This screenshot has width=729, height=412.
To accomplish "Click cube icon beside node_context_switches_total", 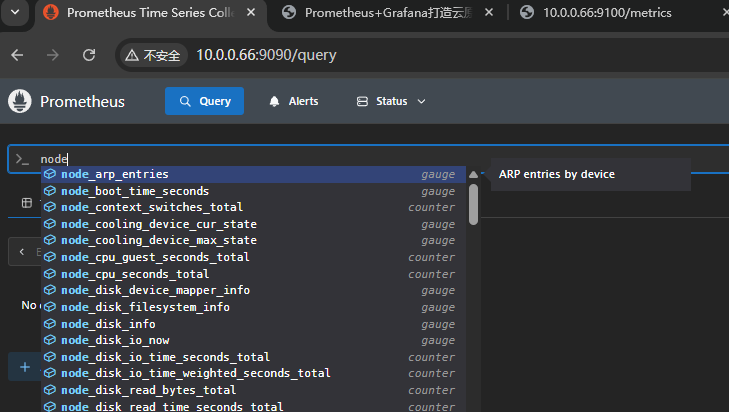I will point(50,207).
